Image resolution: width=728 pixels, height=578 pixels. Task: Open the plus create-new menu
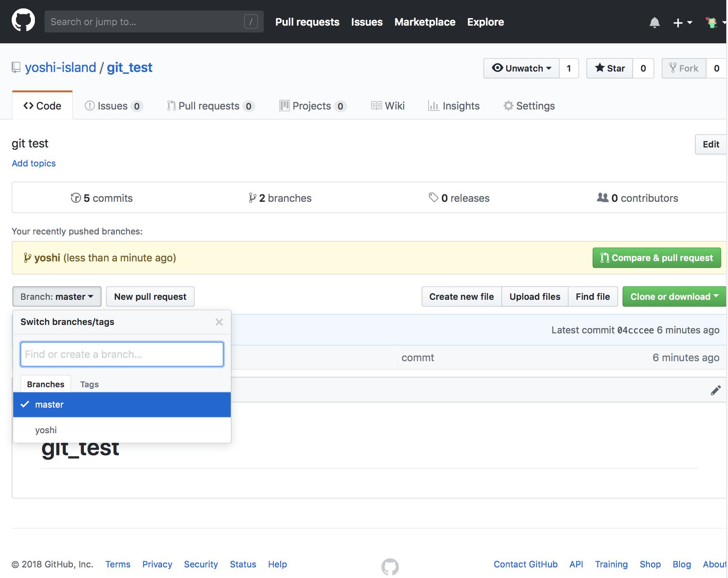pos(682,23)
